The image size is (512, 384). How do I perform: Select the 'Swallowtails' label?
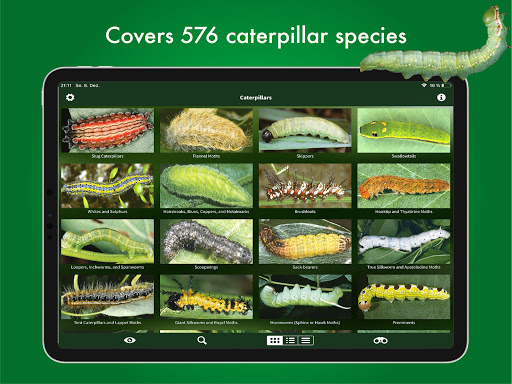[x=404, y=156]
